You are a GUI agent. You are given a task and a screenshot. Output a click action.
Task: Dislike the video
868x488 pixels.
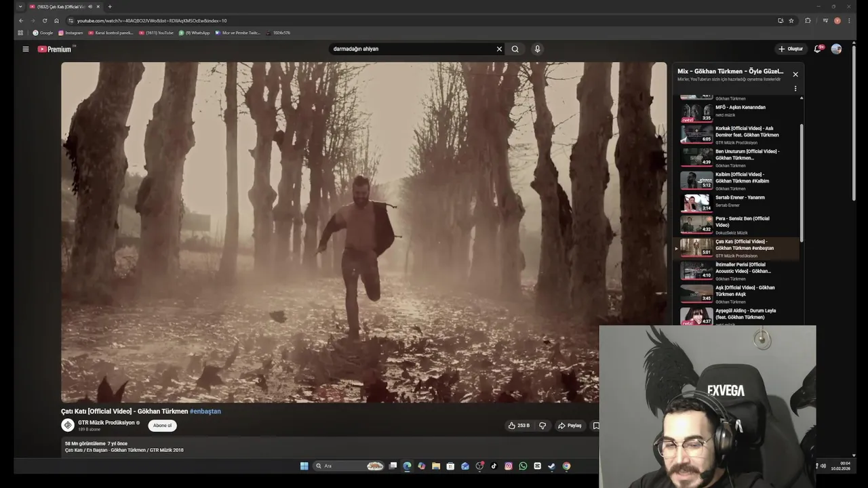[542, 426]
